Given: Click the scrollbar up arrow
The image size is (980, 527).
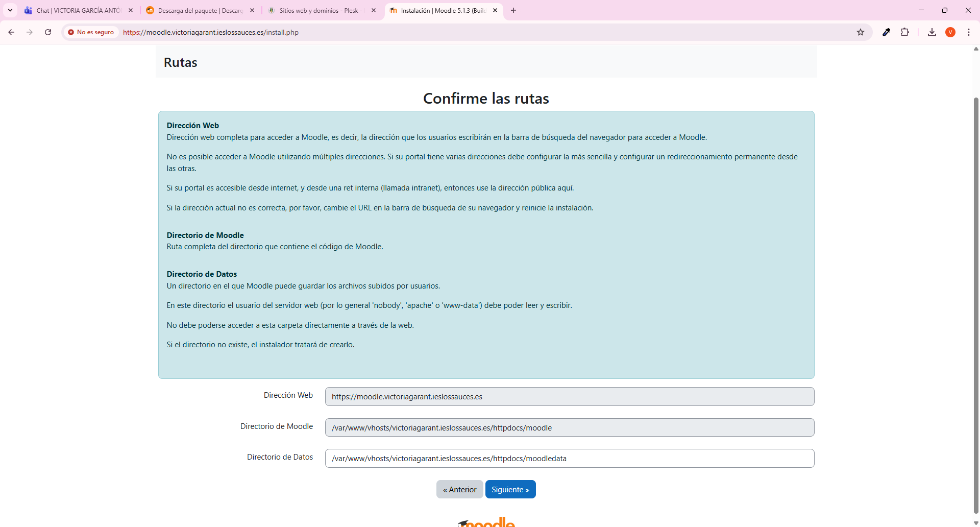Looking at the screenshot, I should [x=976, y=49].
